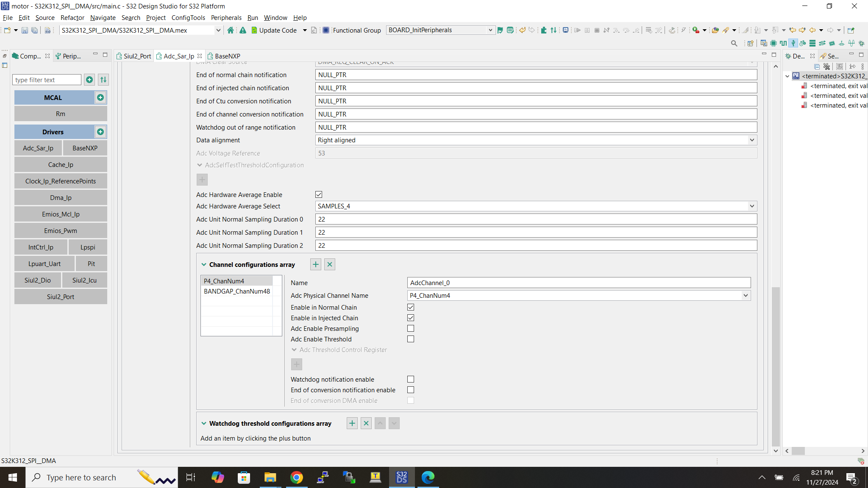Resume execution with the debug toolbar icon
The image size is (868, 488).
(x=577, y=30)
